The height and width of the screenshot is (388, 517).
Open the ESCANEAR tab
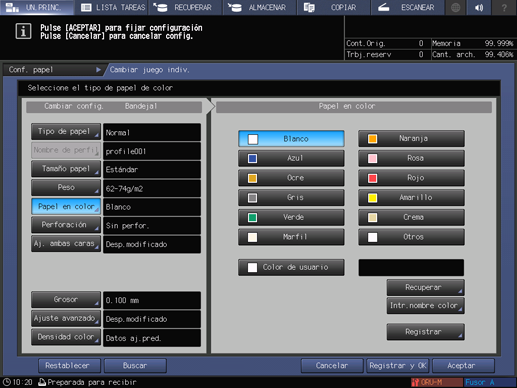pyautogui.click(x=407, y=7)
